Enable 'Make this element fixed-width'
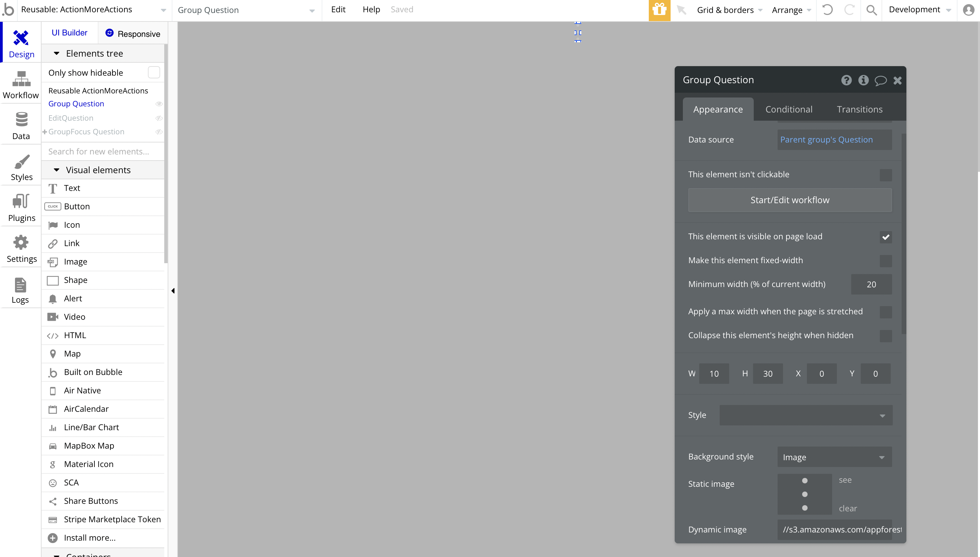The image size is (980, 557). click(886, 261)
